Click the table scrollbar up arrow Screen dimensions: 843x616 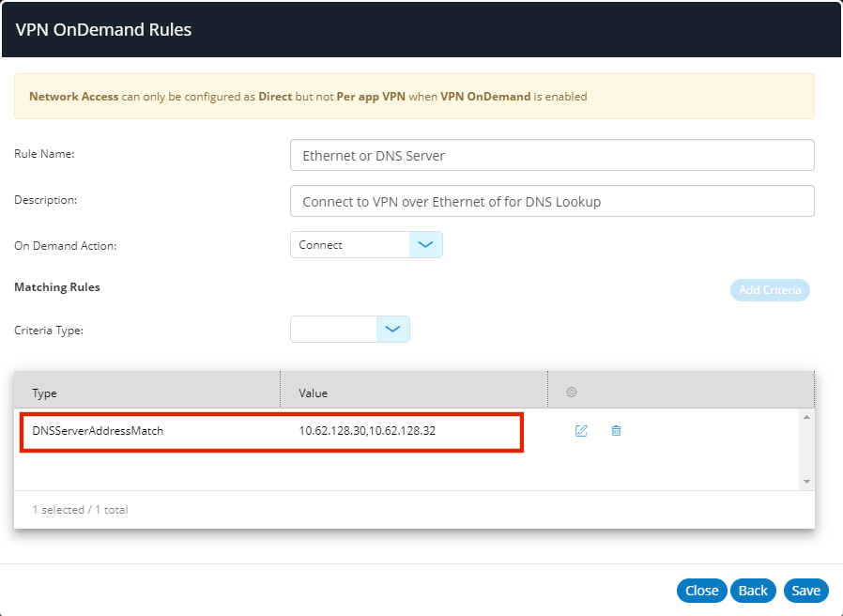[805, 416]
